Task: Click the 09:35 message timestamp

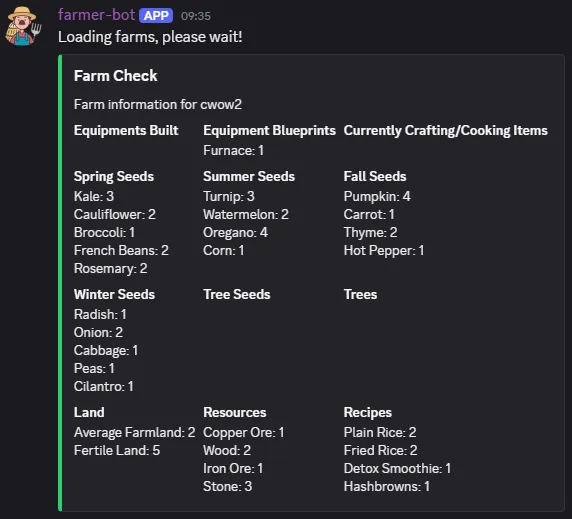Action: pyautogui.click(x=196, y=16)
